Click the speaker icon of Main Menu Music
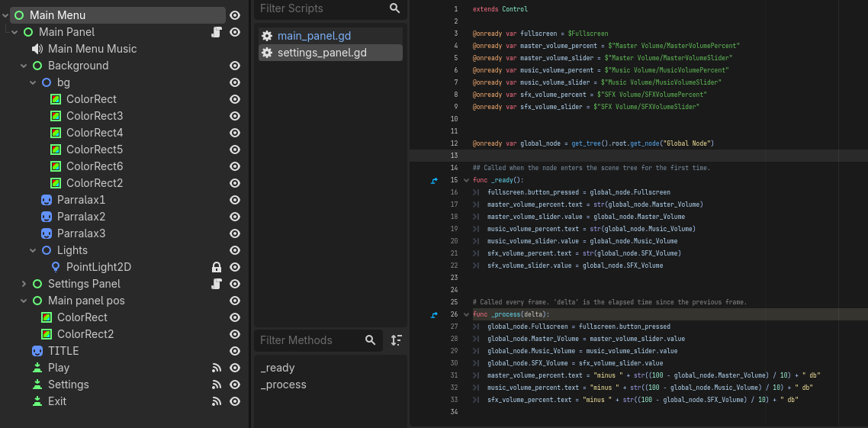This screenshot has height=428, width=868. click(37, 49)
